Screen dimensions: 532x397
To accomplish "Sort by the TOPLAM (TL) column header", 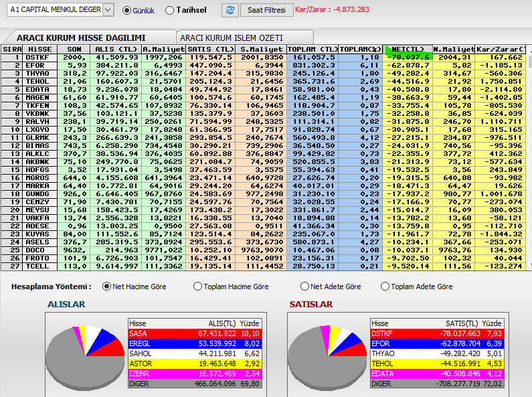I will click(x=313, y=50).
